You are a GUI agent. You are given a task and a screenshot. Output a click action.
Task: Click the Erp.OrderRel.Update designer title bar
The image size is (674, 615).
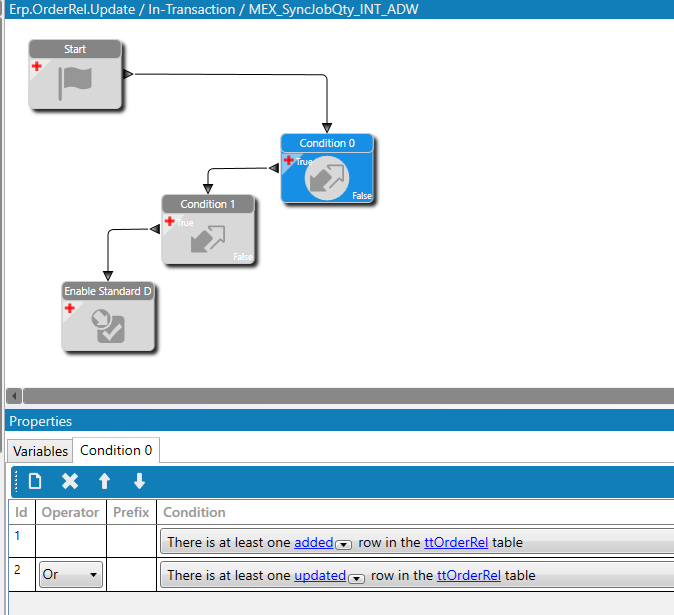340,9
